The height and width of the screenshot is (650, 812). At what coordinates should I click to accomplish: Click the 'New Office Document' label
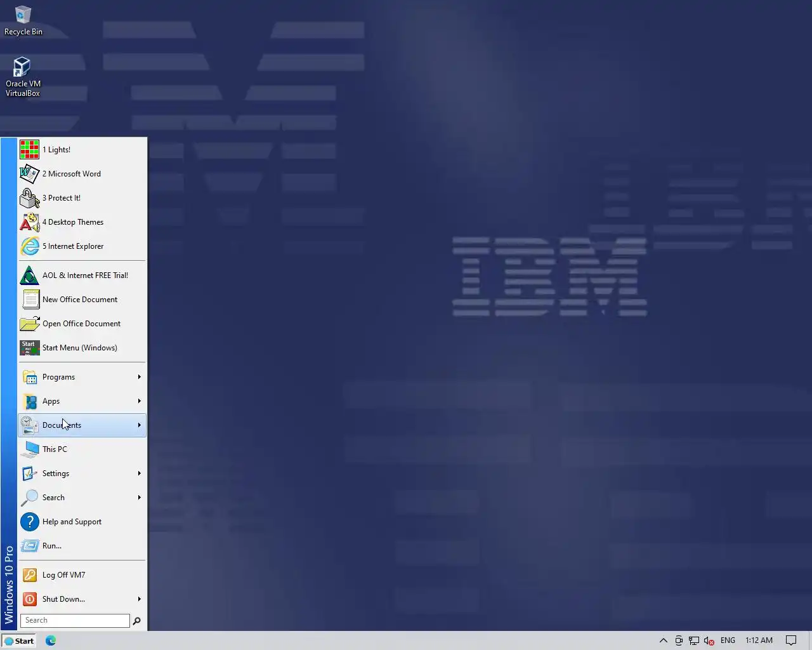point(80,300)
